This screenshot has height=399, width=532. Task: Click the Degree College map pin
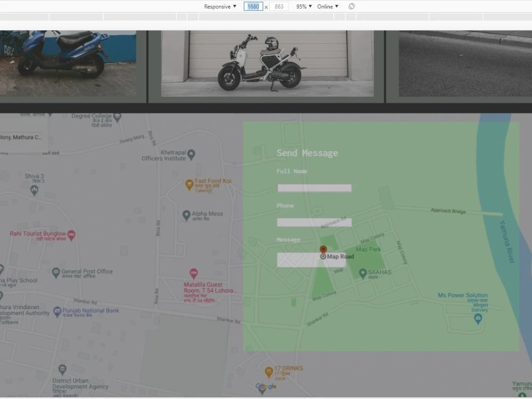[118, 118]
